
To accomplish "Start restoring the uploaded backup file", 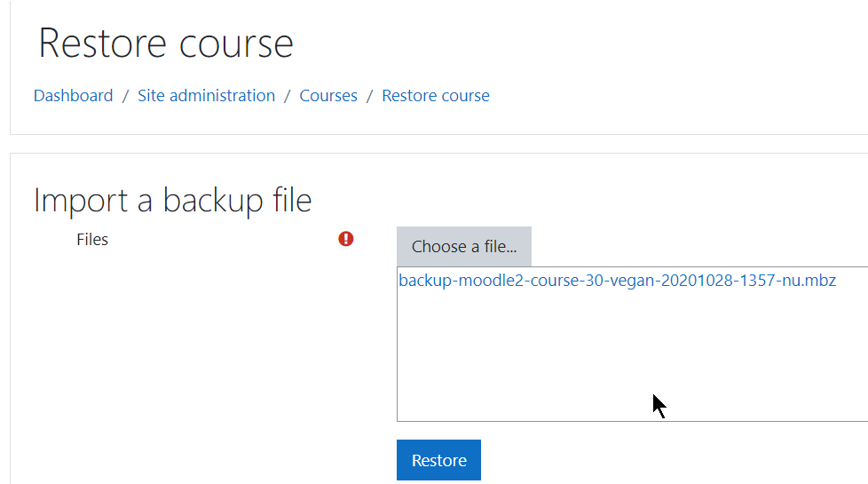I will pyautogui.click(x=438, y=460).
